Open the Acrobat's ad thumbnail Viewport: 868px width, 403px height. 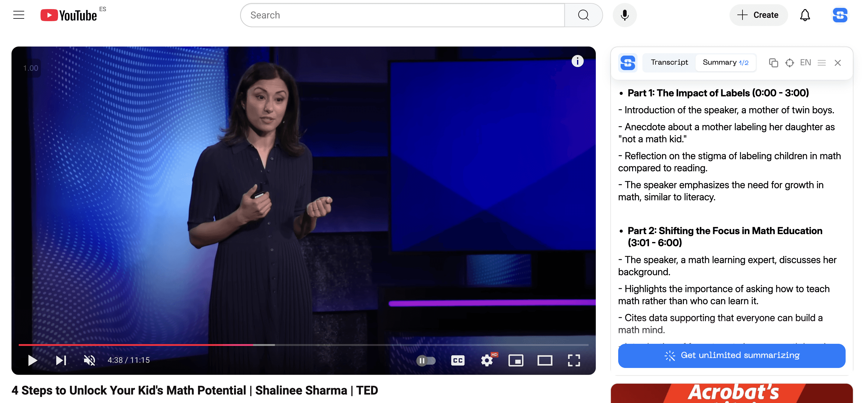point(732,393)
